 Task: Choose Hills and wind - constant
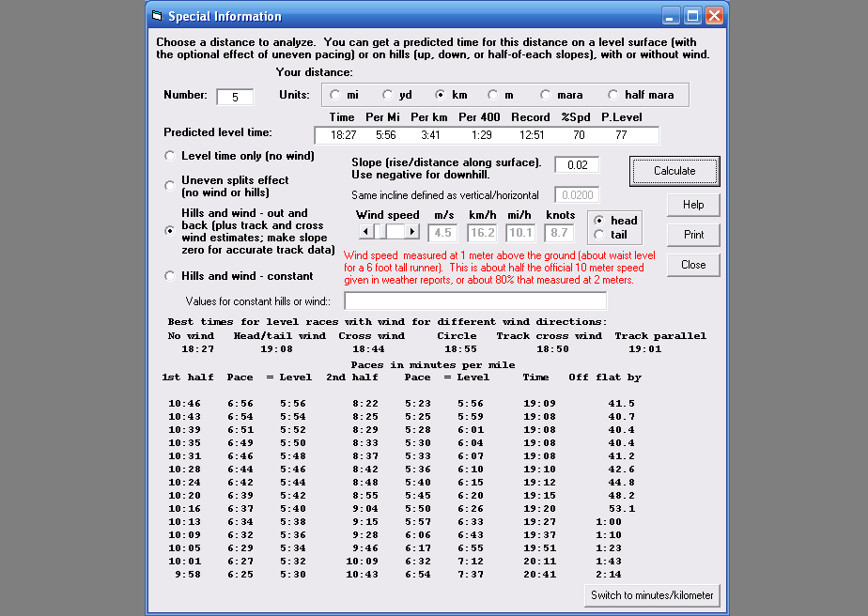[170, 276]
